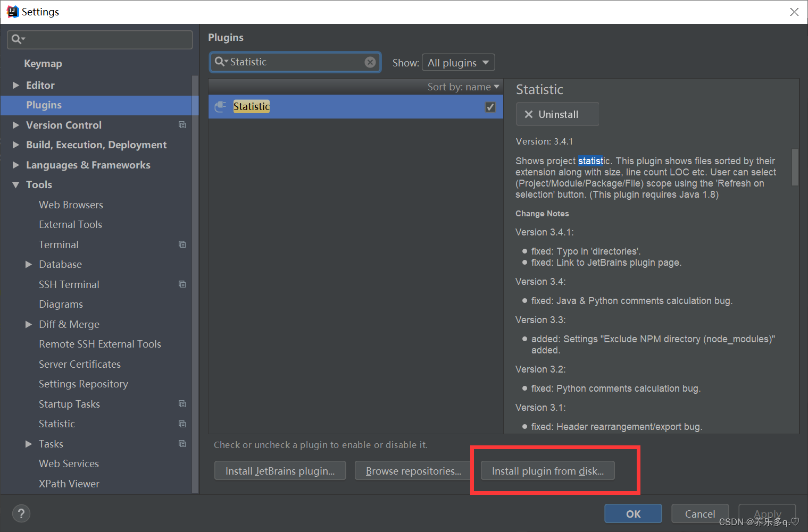Confirm settings with OK
The image size is (808, 532).
tap(633, 514)
